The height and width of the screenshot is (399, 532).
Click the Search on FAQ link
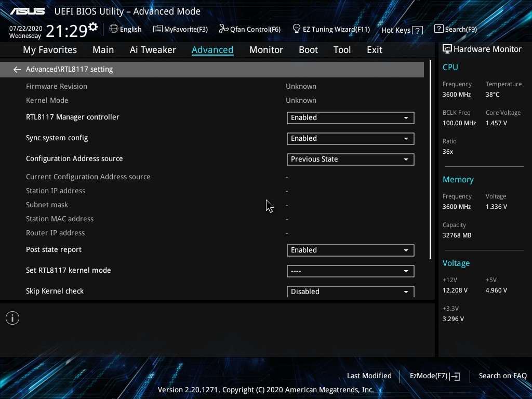tap(502, 376)
